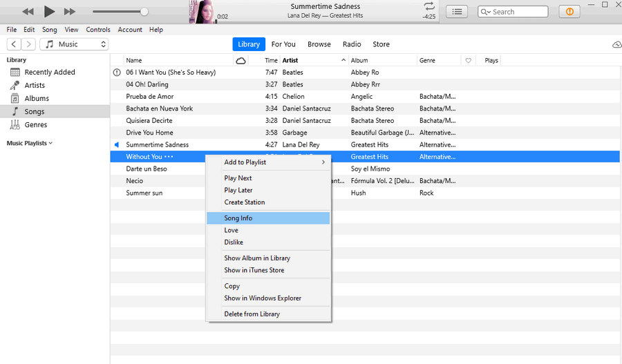The image size is (622, 364).
Task: Open the Up Next list button
Action: point(457,12)
